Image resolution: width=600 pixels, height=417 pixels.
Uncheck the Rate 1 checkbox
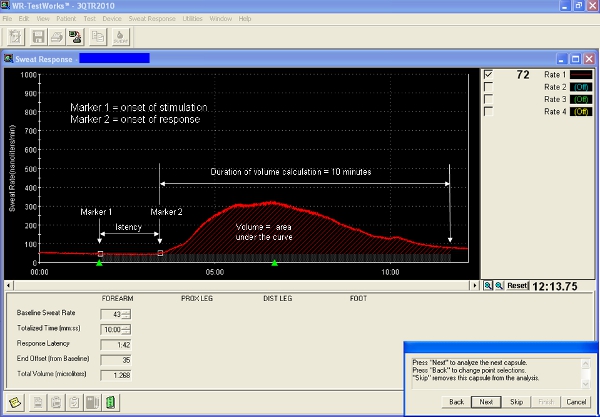pyautogui.click(x=488, y=75)
